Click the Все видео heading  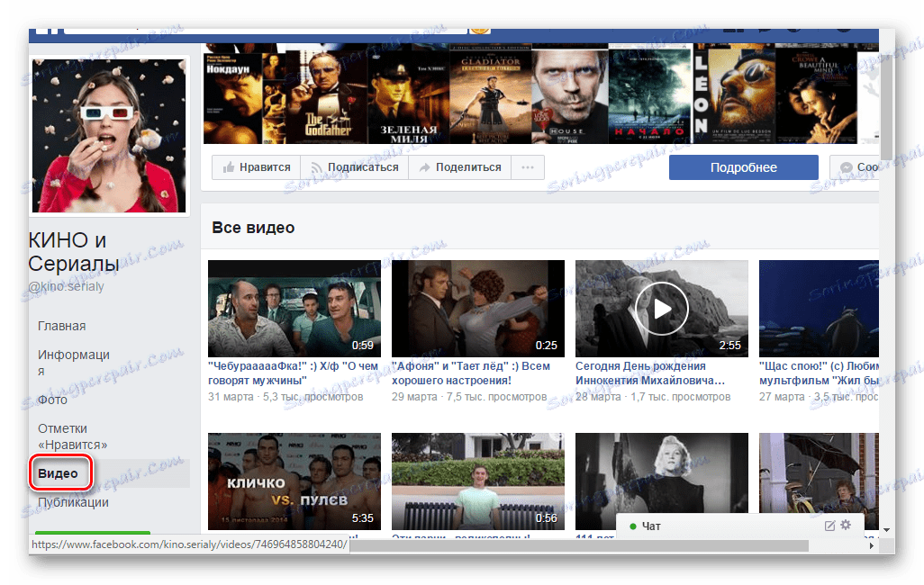tap(253, 228)
